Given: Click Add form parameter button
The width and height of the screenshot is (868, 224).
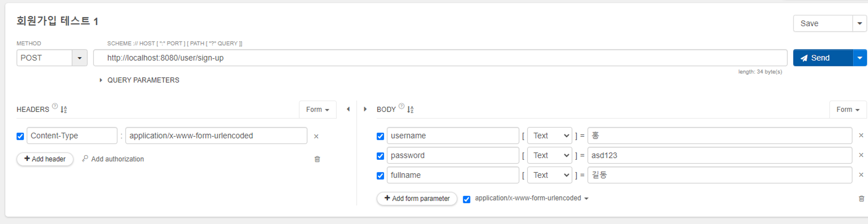Looking at the screenshot, I should 417,198.
